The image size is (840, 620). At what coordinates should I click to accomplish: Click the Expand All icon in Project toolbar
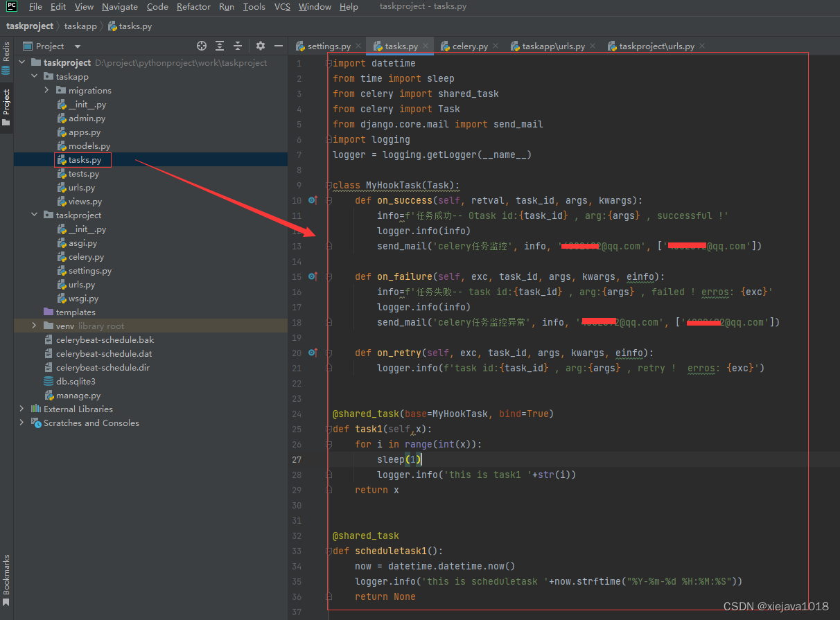tap(219, 46)
